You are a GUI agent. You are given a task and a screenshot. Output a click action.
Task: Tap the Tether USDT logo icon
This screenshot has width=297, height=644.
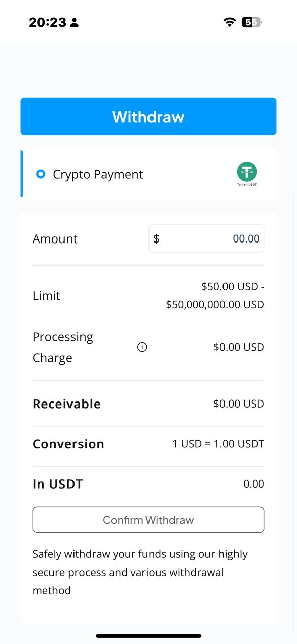coord(247,174)
